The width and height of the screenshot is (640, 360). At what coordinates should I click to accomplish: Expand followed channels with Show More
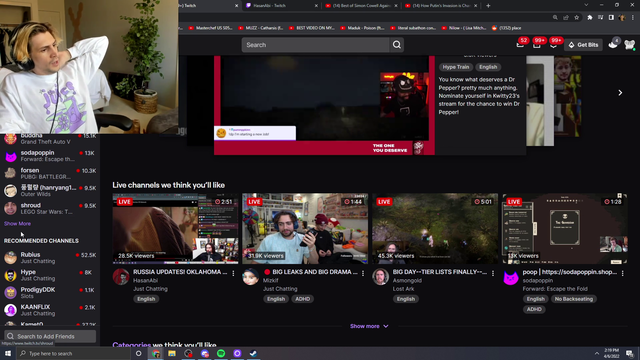pyautogui.click(x=17, y=224)
